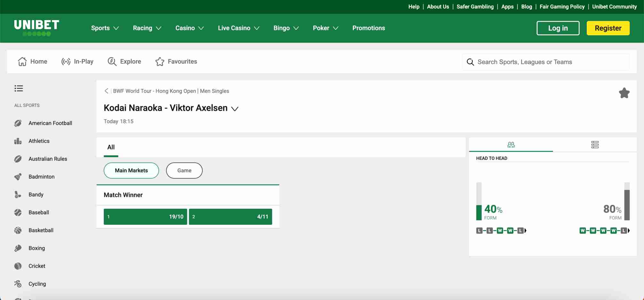Click the Basketball icon in sidebar
Screen dimensions: 644x300
coord(18,230)
